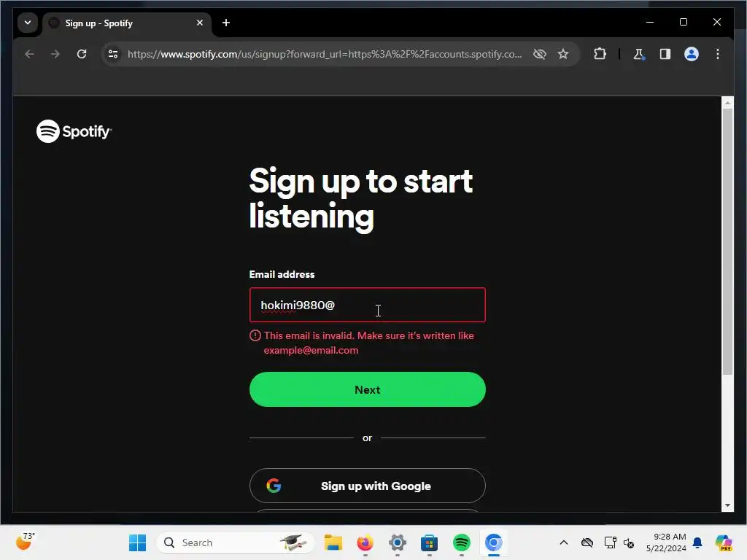Click the page vertical scrollbar thumb
This screenshot has width=747, height=560.
[727, 241]
